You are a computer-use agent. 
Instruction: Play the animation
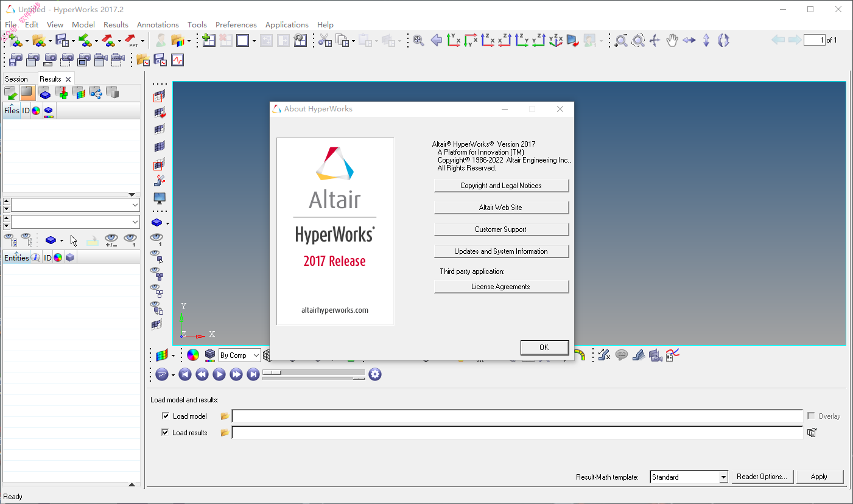click(x=219, y=374)
